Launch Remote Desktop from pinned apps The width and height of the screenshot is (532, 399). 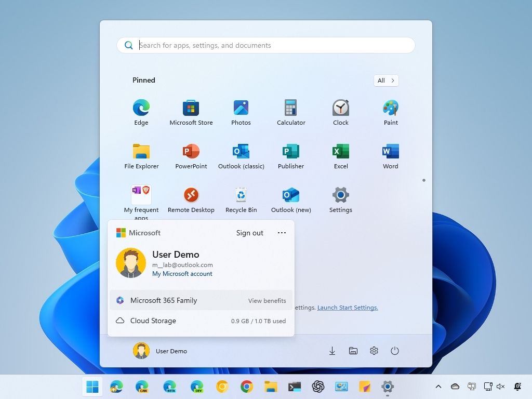(x=191, y=196)
